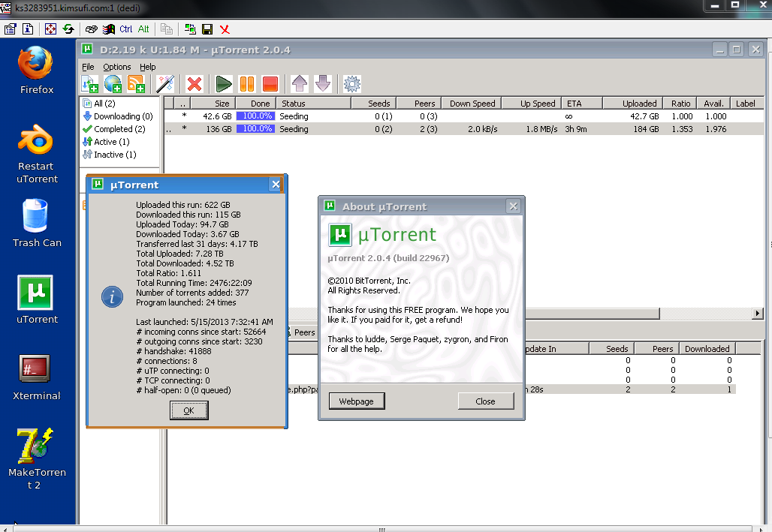
Task: Click VNC save connection floppy icon
Action: tap(207, 29)
